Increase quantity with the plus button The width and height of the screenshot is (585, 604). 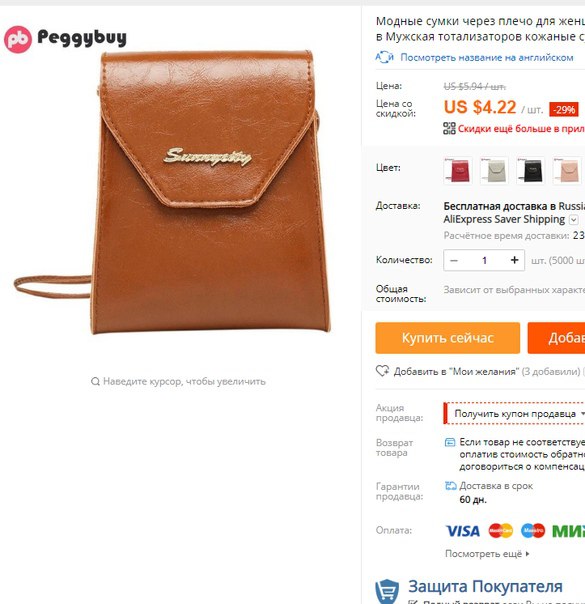point(514,260)
